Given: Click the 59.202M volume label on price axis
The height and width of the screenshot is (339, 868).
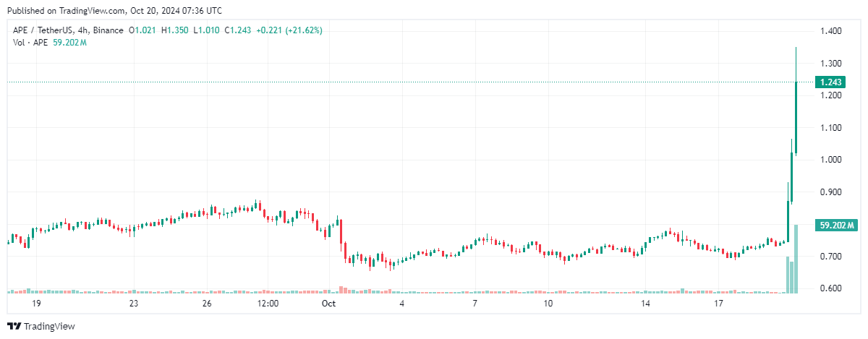Looking at the screenshot, I should point(838,226).
